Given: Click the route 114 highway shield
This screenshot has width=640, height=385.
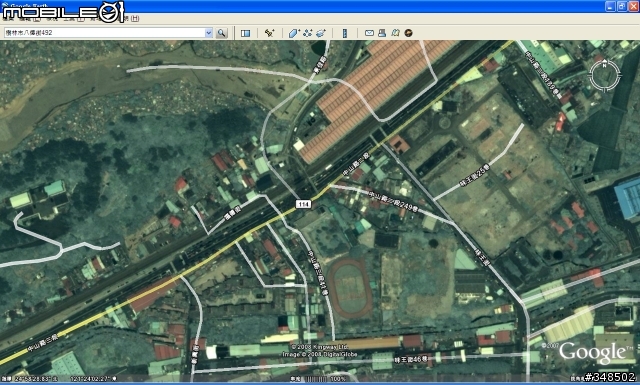Looking at the screenshot, I should [x=303, y=204].
